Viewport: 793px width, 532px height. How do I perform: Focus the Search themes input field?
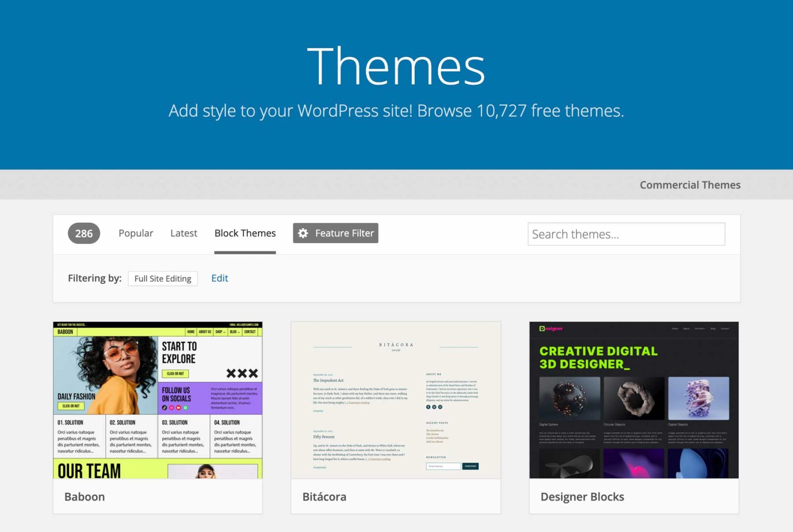point(626,234)
